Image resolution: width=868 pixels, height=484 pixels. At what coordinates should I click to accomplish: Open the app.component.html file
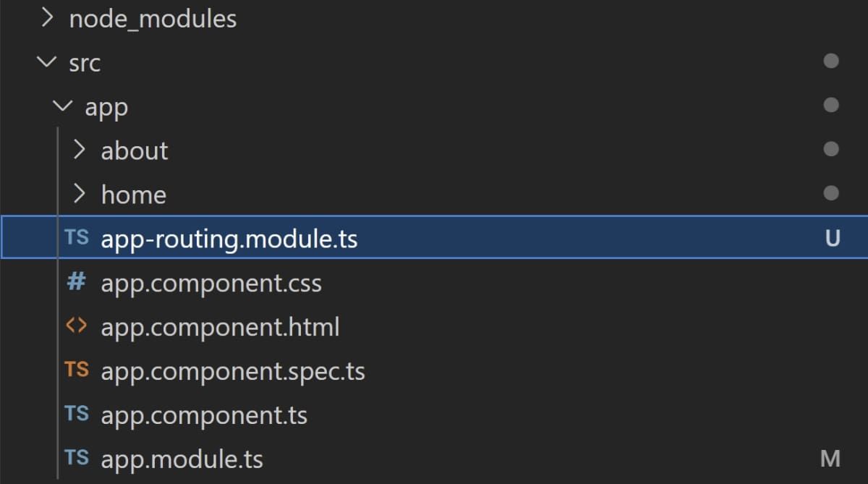point(221,326)
